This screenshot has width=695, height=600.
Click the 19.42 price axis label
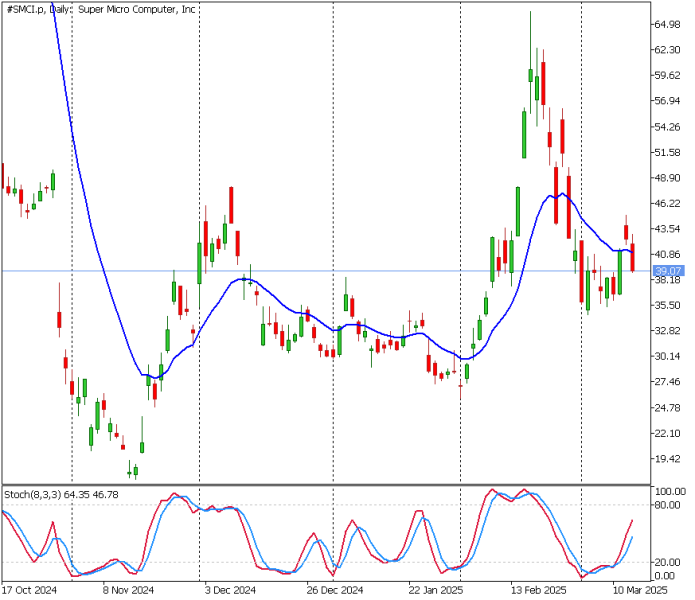[667, 459]
